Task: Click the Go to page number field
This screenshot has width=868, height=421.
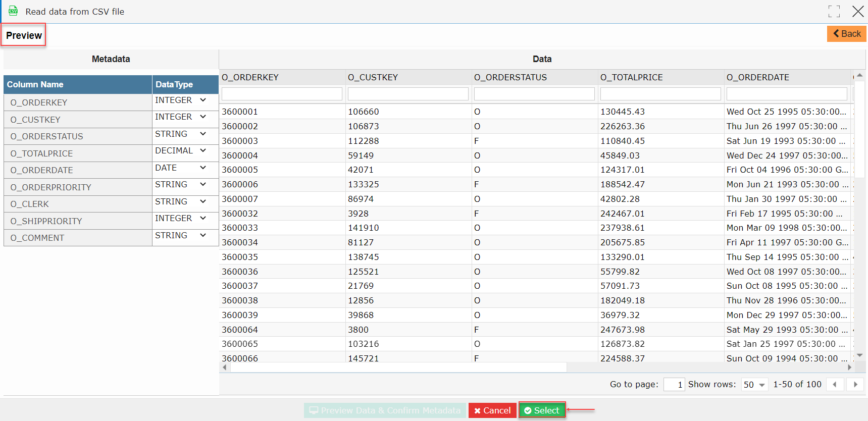Action: coord(674,385)
